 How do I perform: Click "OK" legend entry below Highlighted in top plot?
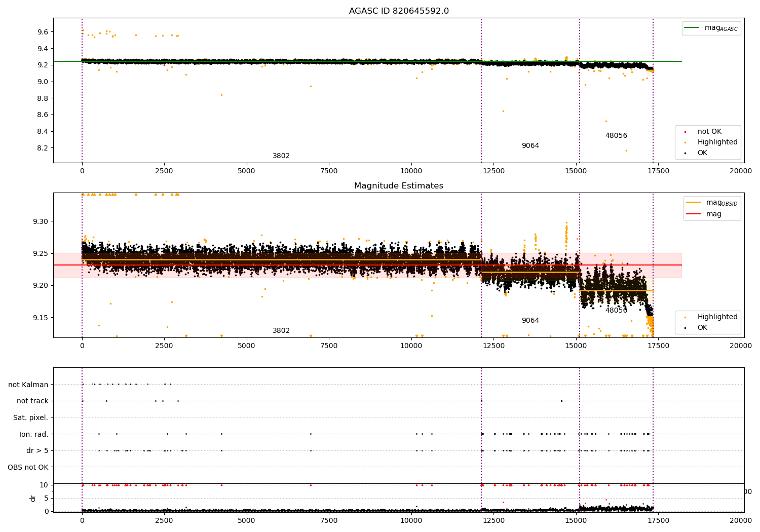pyautogui.click(x=702, y=153)
